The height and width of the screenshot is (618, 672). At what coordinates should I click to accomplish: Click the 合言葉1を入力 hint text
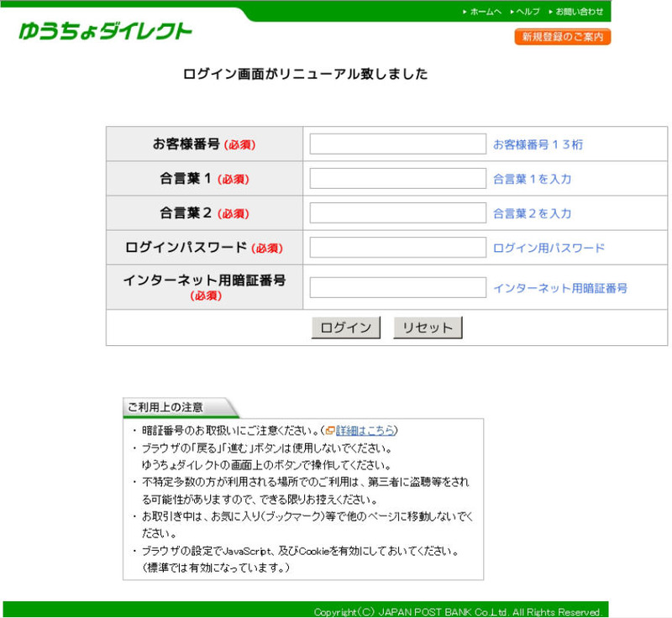click(532, 179)
